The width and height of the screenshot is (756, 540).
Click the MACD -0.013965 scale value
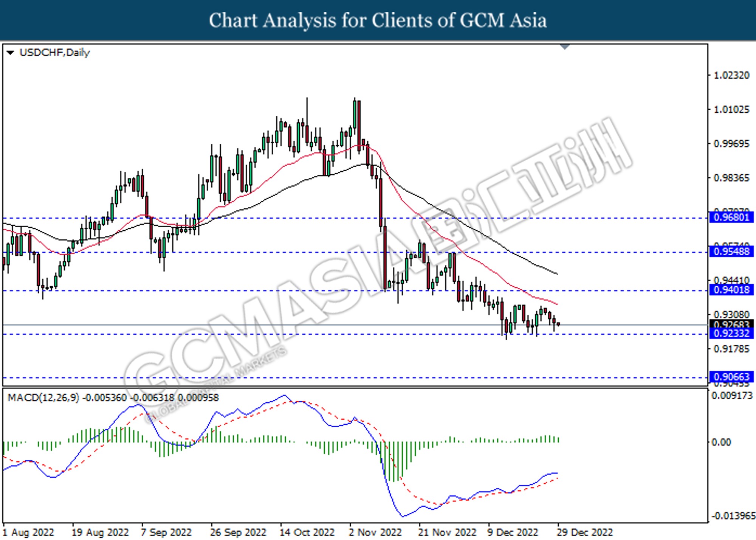(733, 516)
